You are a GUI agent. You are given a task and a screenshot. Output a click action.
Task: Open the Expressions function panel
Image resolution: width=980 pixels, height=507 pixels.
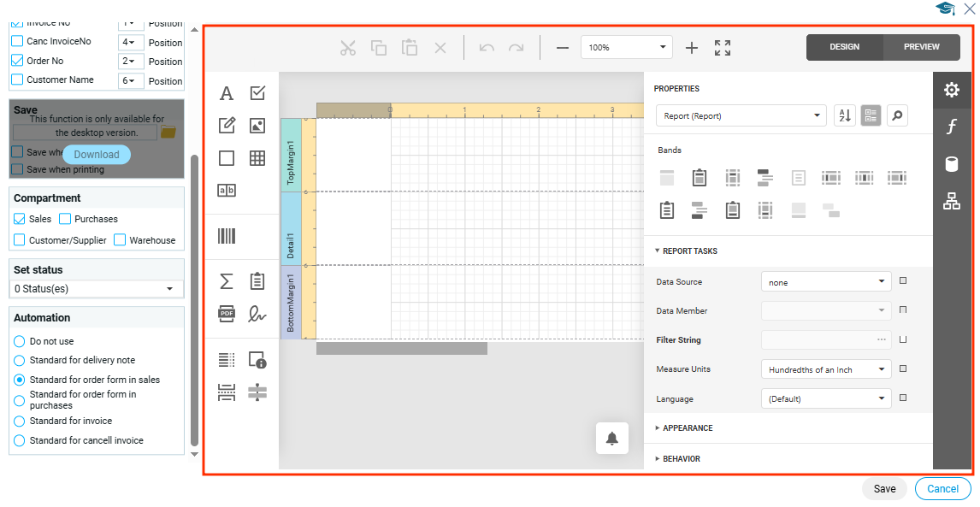coord(951,127)
